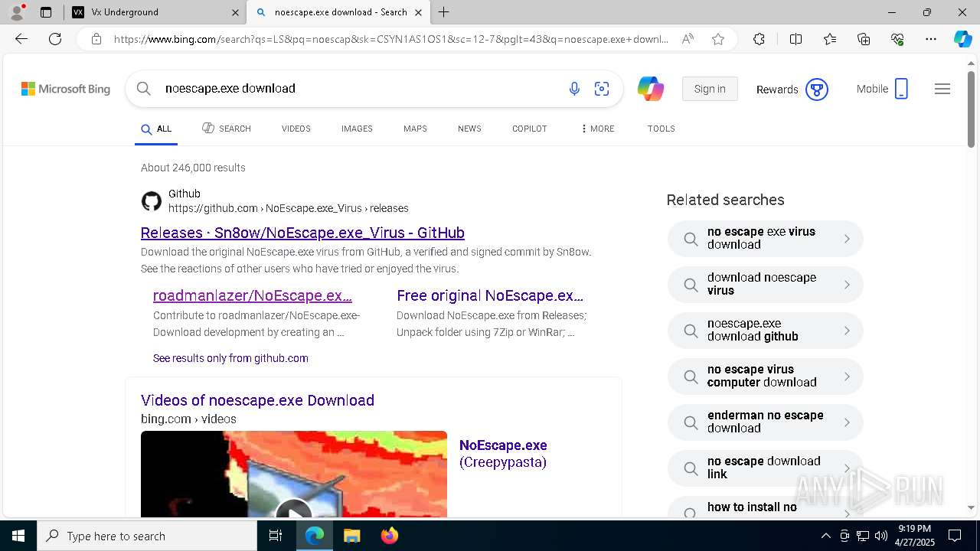The height and width of the screenshot is (551, 980).
Task: Refresh the page with the reload icon
Action: click(x=55, y=39)
